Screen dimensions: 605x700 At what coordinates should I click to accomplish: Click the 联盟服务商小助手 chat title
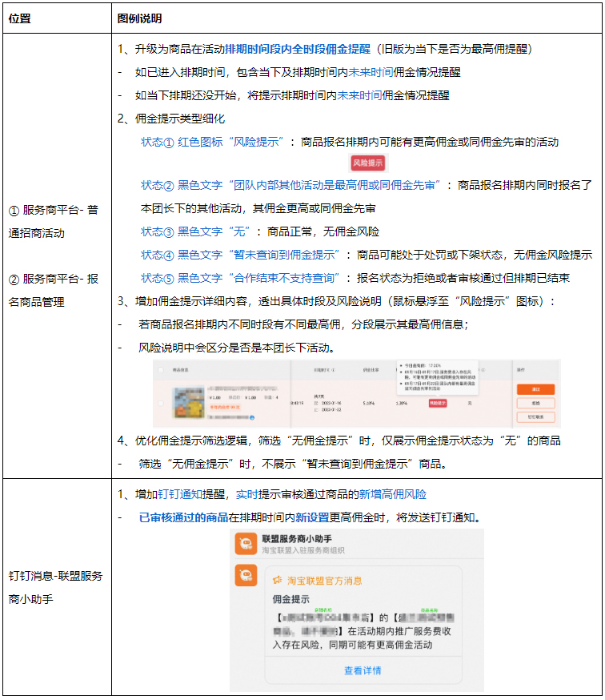297,539
